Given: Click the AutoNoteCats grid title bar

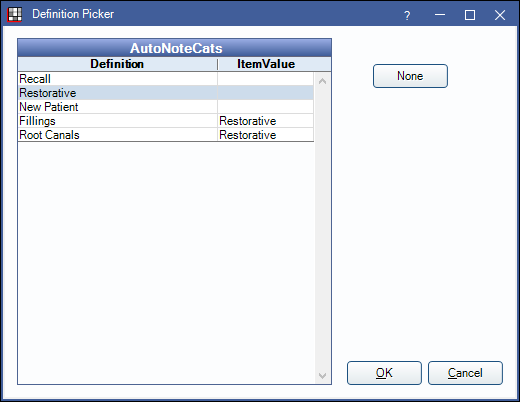Looking at the screenshot, I should point(175,48).
